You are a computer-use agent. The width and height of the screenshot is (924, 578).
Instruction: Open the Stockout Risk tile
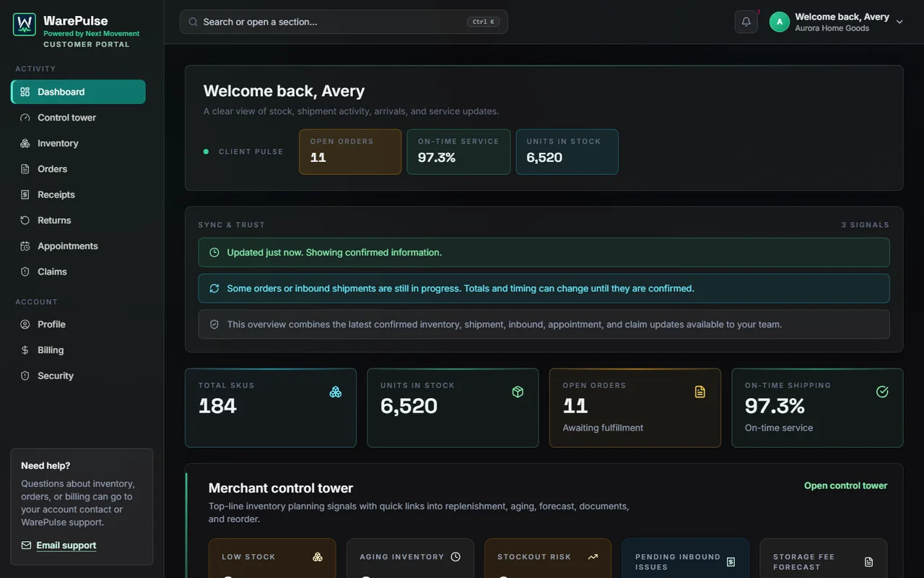pyautogui.click(x=548, y=558)
